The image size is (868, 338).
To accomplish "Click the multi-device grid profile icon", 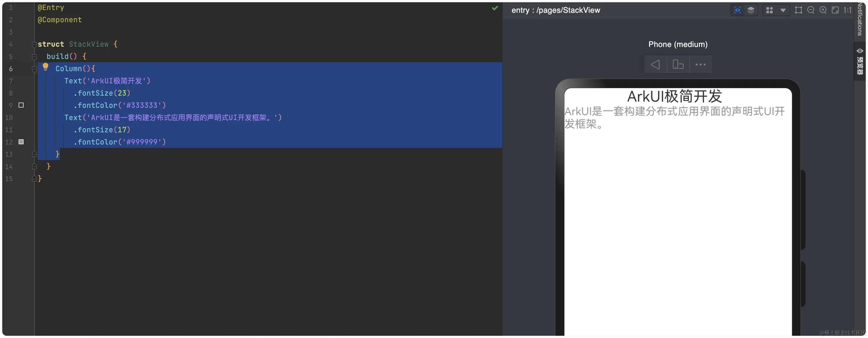I will click(x=770, y=10).
